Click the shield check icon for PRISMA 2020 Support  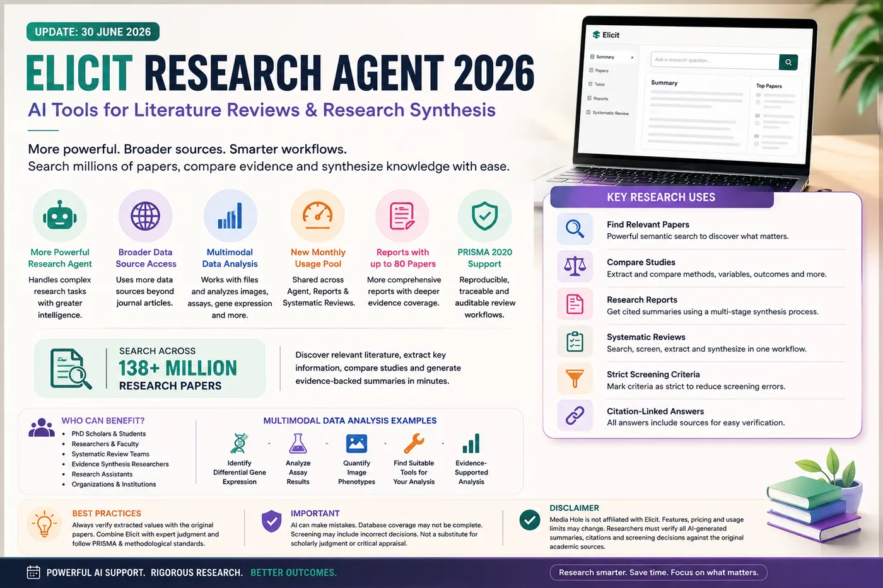484,216
